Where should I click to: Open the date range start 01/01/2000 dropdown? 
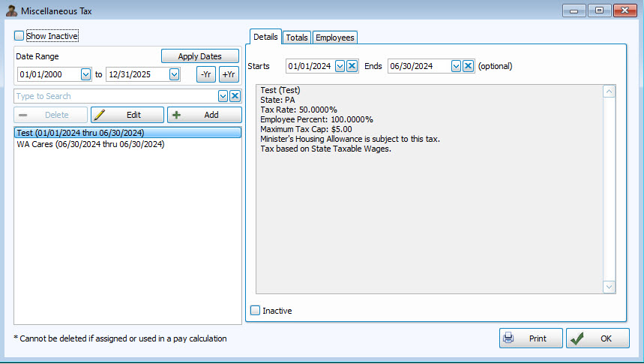click(x=85, y=74)
